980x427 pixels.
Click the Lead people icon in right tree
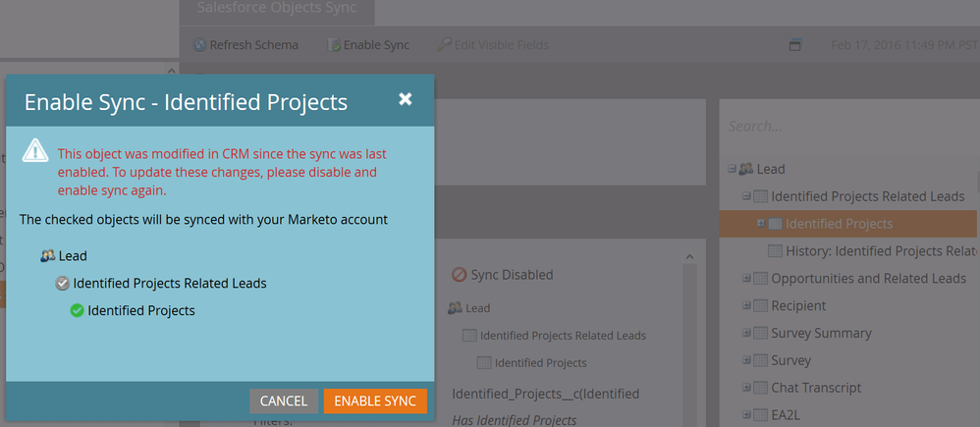(x=746, y=169)
